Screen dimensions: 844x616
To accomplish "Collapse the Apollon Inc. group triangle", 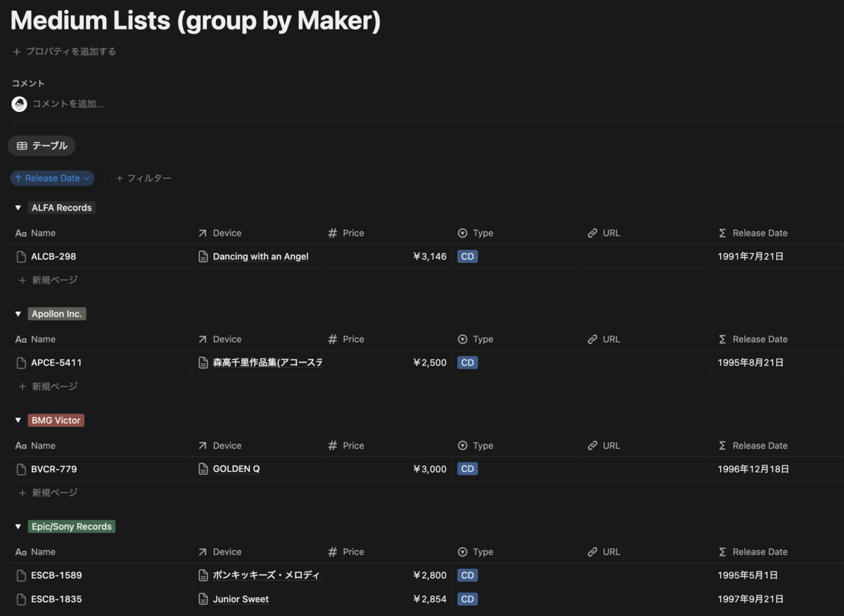I will pos(18,314).
